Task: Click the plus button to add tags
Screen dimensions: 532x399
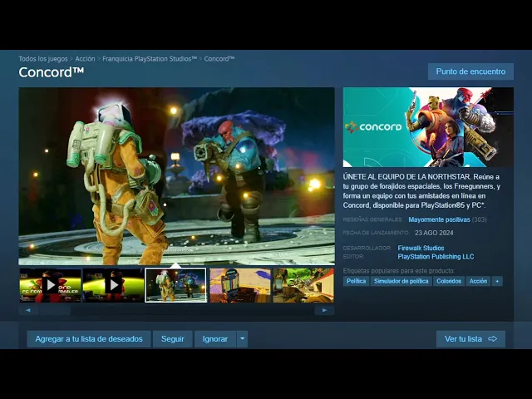Action: pyautogui.click(x=497, y=281)
